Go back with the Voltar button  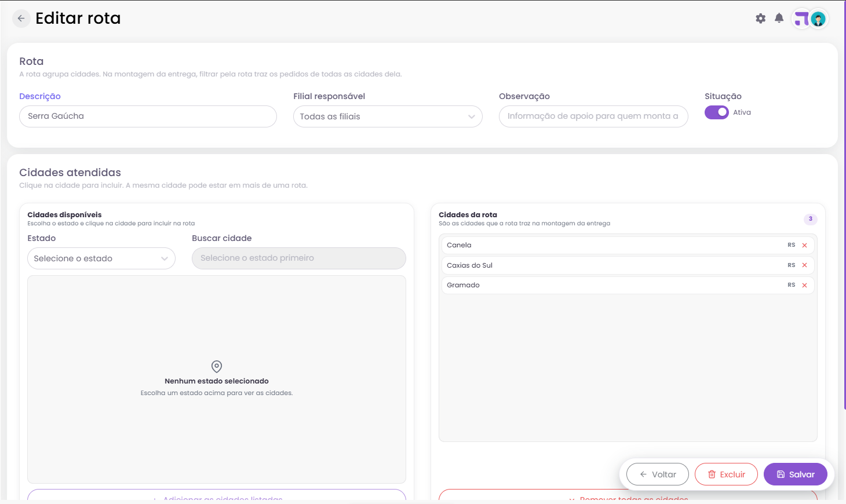[658, 474]
